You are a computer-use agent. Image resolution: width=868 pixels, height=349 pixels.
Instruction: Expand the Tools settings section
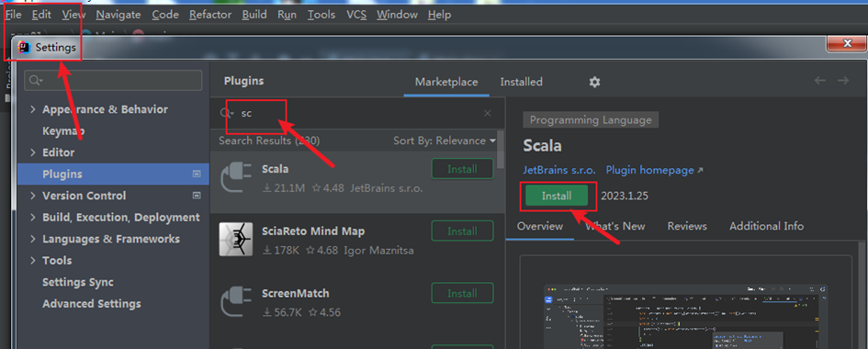pyautogui.click(x=33, y=261)
